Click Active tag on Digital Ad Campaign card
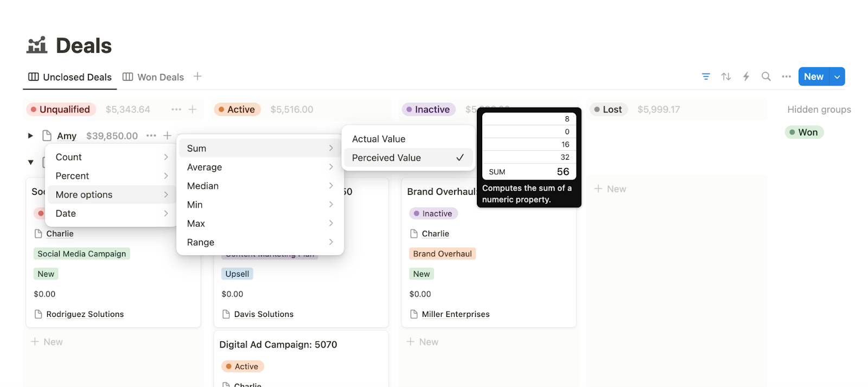This screenshot has height=387, width=868. coord(242,366)
